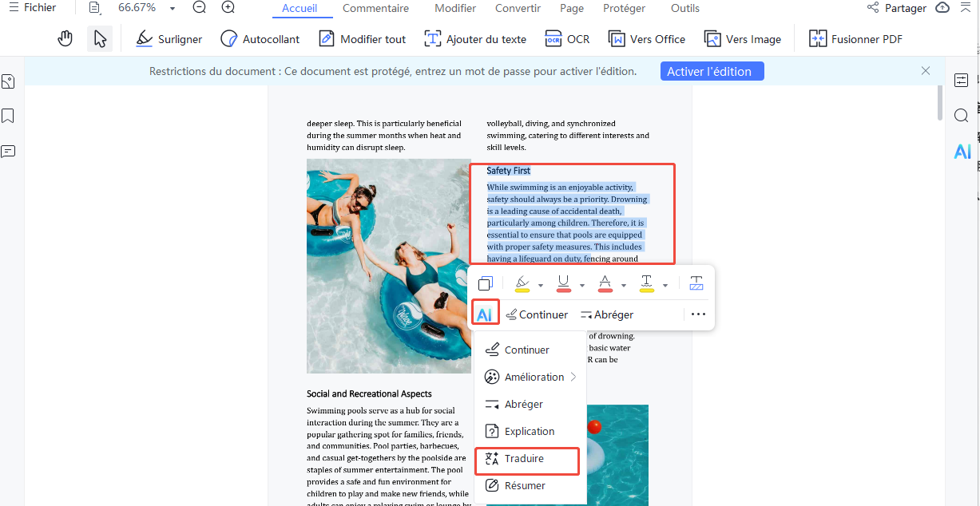This screenshot has width=980, height=506.
Task: Select the hand pan tool
Action: tap(65, 38)
